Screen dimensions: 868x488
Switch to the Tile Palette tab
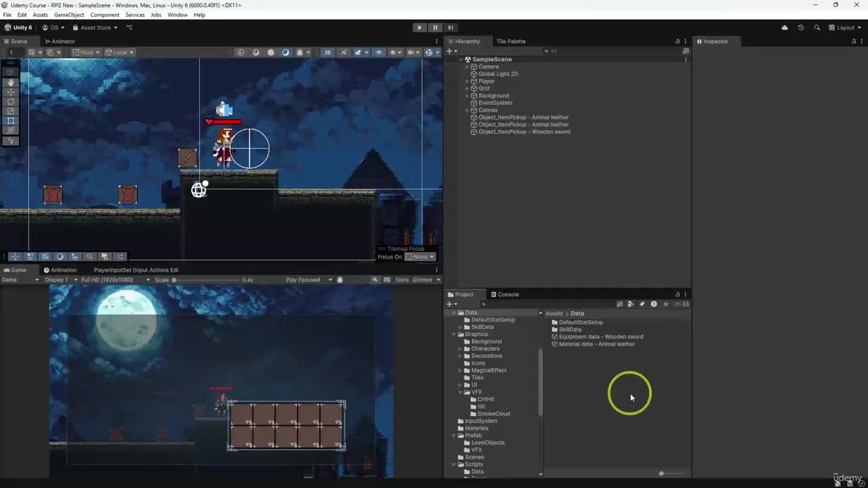coord(511,41)
